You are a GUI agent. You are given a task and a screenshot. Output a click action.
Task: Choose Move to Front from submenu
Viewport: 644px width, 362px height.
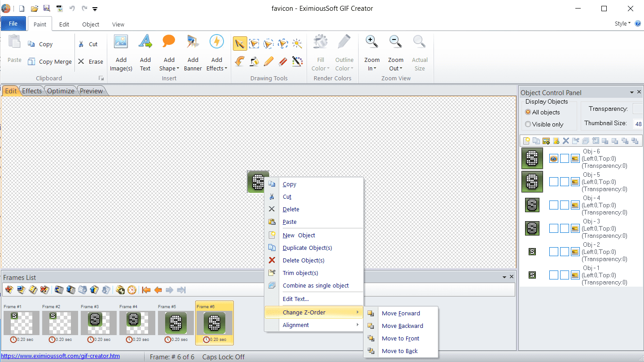click(400, 339)
